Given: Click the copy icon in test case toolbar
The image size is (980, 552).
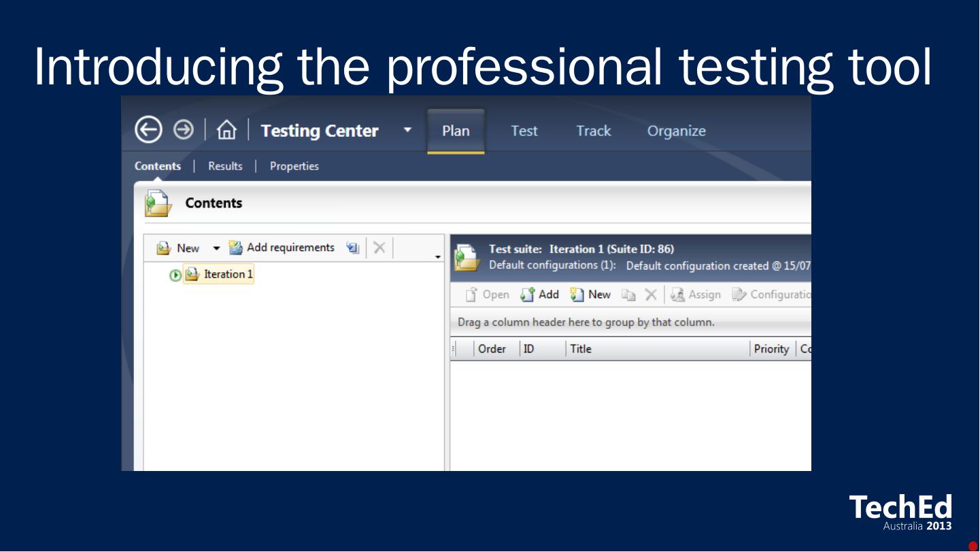Looking at the screenshot, I should pyautogui.click(x=628, y=295).
